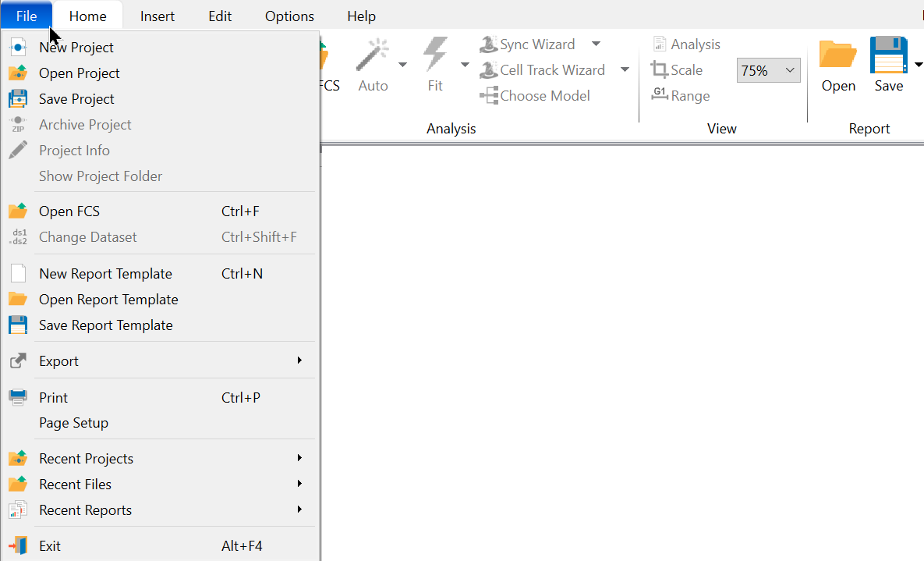
Task: Click the Open report folder icon in ribbon
Action: tap(838, 55)
